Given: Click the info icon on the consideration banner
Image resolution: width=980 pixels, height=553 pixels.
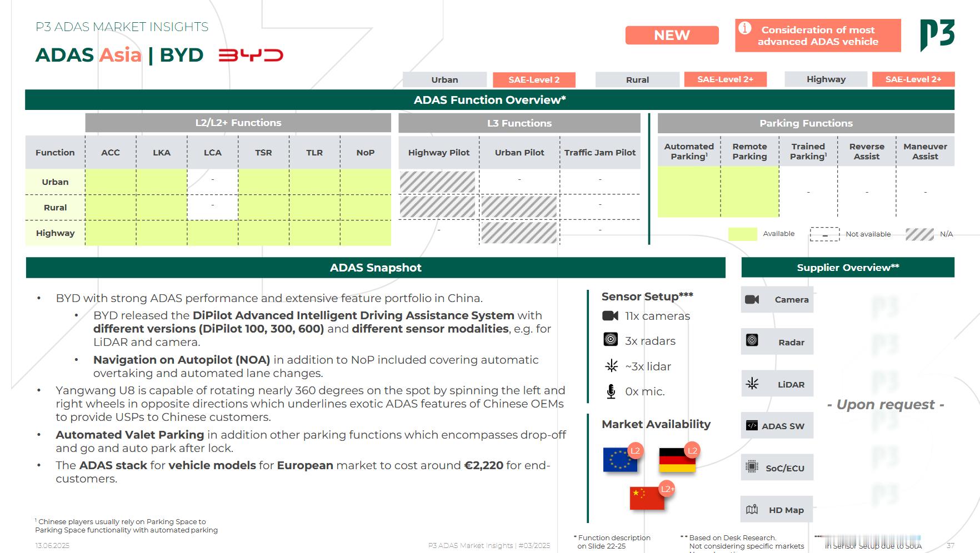Looking at the screenshot, I should [745, 28].
